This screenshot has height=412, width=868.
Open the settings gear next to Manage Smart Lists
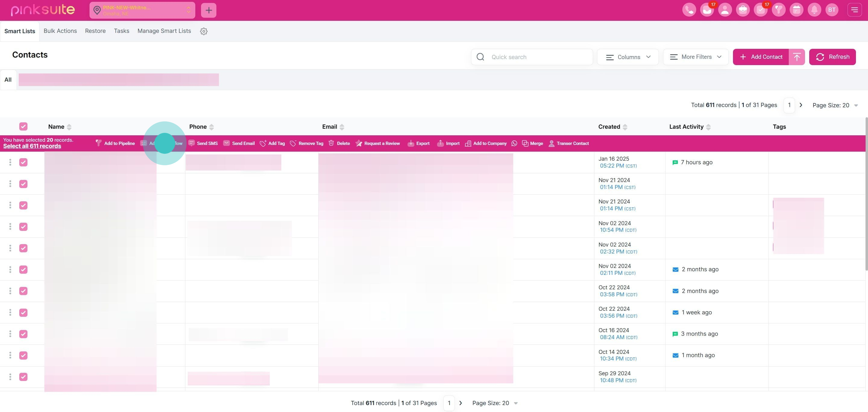(x=203, y=31)
